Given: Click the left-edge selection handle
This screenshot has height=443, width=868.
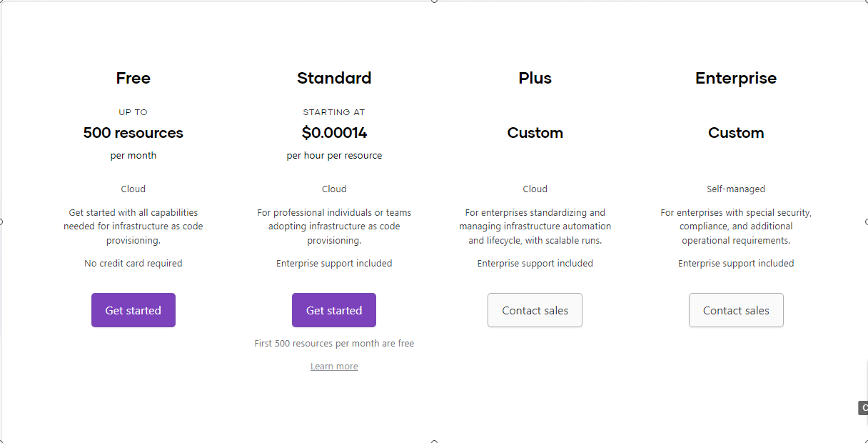Looking at the screenshot, I should [2, 222].
